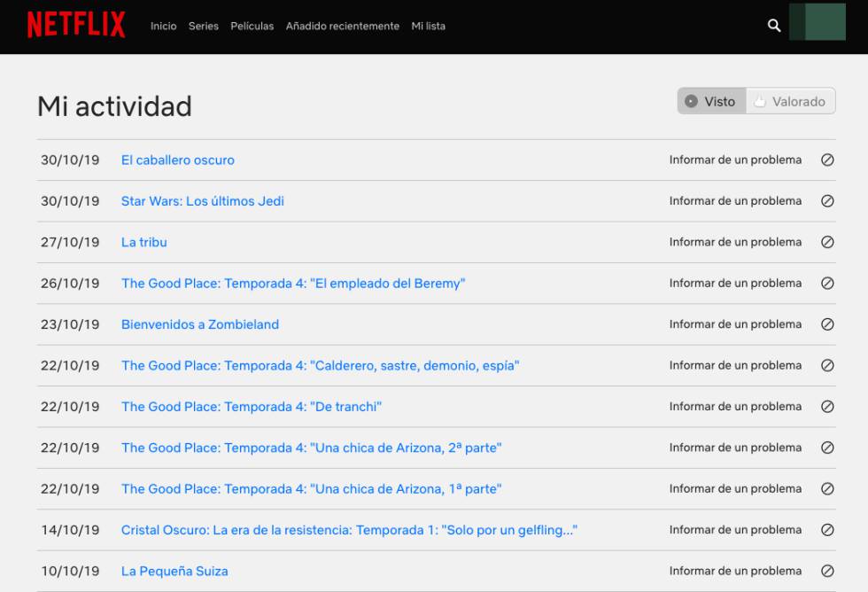The height and width of the screenshot is (592, 868).
Task: Hide Star Wars: Los últimos Jedi entry
Action: [x=827, y=201]
